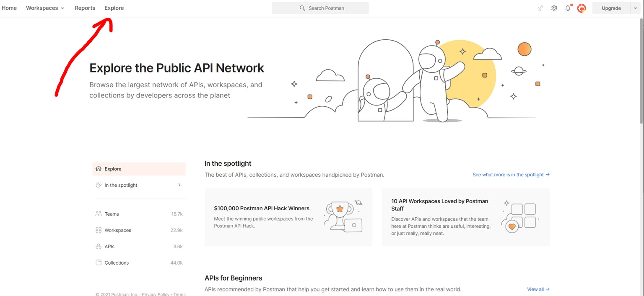Focus the Search Postman field
This screenshot has width=644, height=296.
click(320, 8)
